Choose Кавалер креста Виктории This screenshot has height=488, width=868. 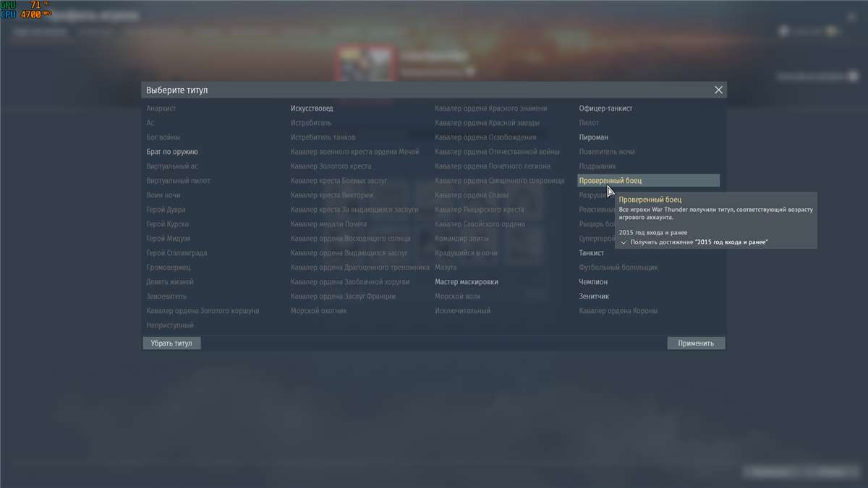click(x=332, y=195)
